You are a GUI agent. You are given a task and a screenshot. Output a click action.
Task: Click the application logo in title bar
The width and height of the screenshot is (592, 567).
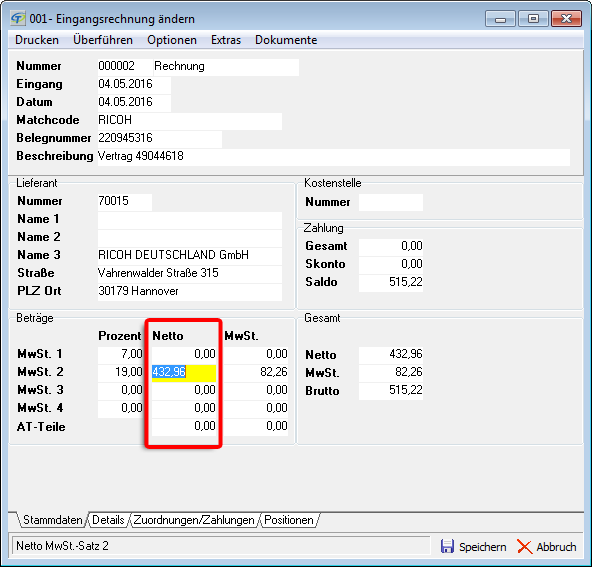[18, 18]
